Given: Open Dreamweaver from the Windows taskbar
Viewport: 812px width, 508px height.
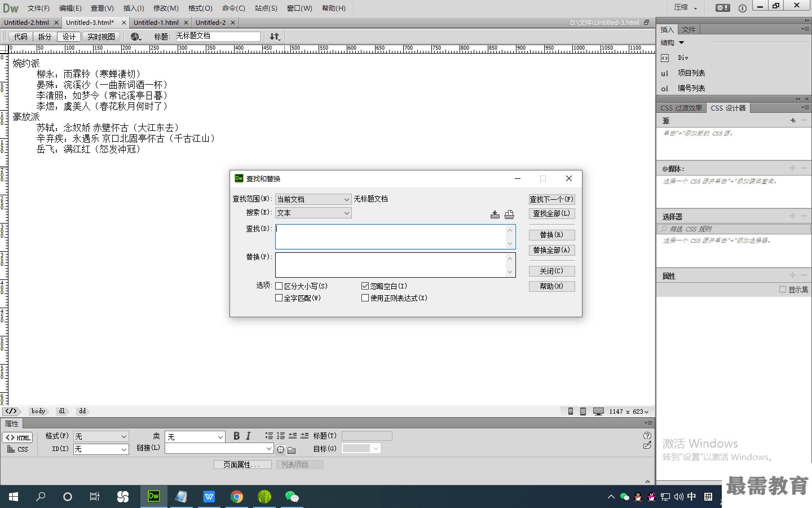Looking at the screenshot, I should [x=154, y=496].
